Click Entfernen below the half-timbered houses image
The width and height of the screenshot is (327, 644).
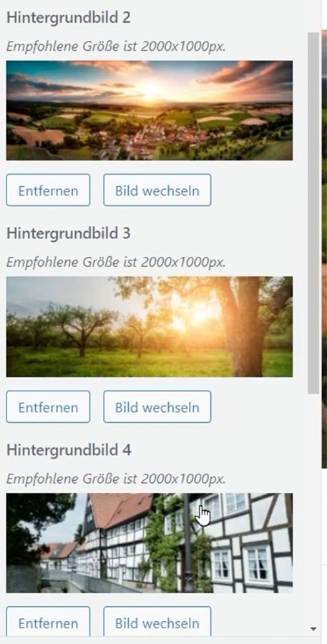(48, 623)
